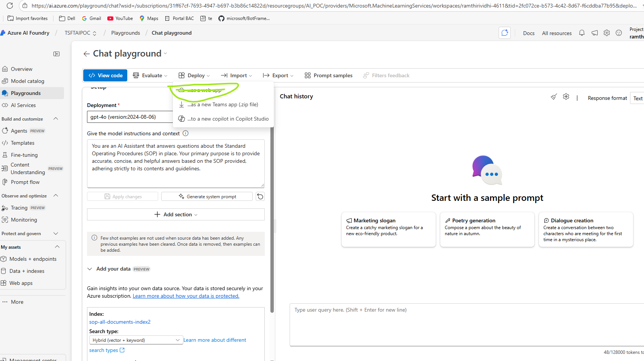
Task: Select the Marketing slogan sample prompt card
Action: tap(389, 229)
